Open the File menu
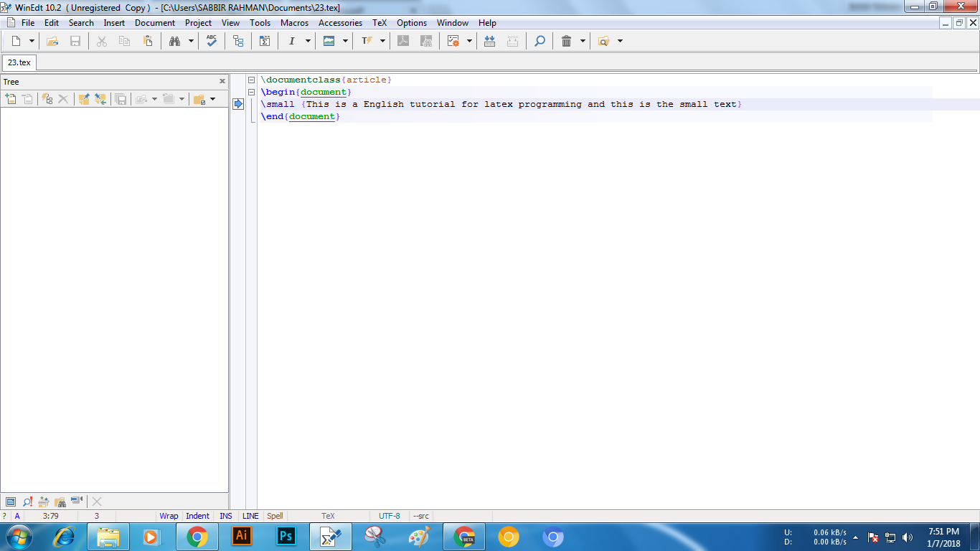The width and height of the screenshot is (980, 551). point(28,23)
